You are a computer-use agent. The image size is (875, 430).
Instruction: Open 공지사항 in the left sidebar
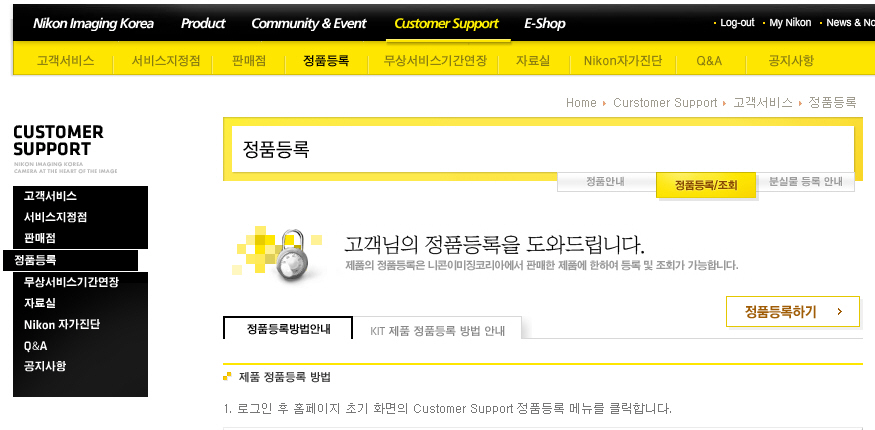point(45,366)
